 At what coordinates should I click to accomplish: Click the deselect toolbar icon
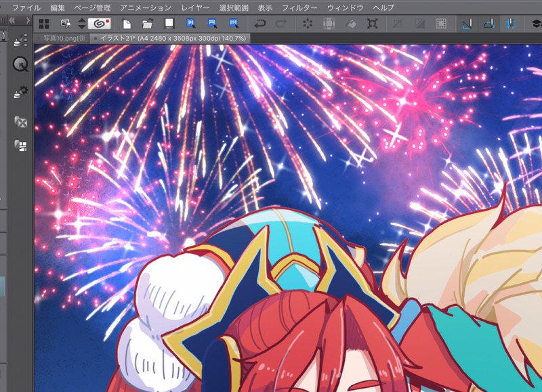coord(398,24)
